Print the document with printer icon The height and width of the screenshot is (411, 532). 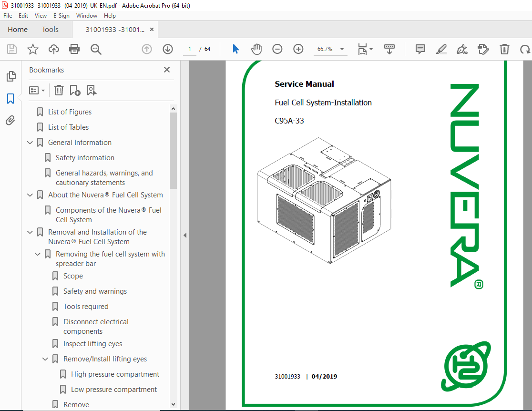74,49
